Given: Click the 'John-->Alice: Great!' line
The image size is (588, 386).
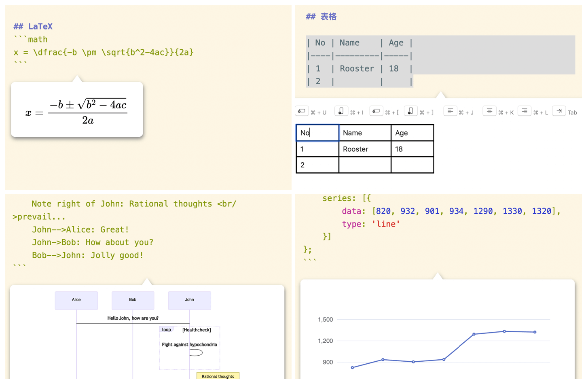Looking at the screenshot, I should pyautogui.click(x=80, y=229).
